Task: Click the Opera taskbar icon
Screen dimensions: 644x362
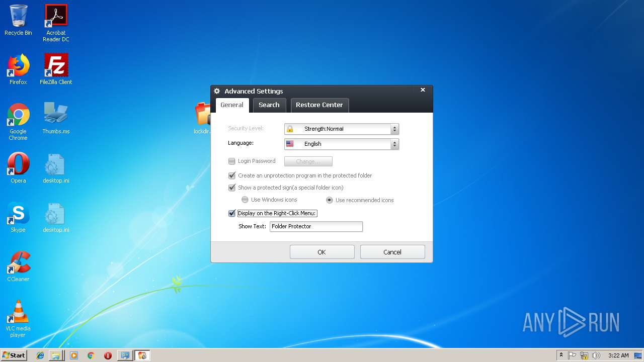Action: 108,355
